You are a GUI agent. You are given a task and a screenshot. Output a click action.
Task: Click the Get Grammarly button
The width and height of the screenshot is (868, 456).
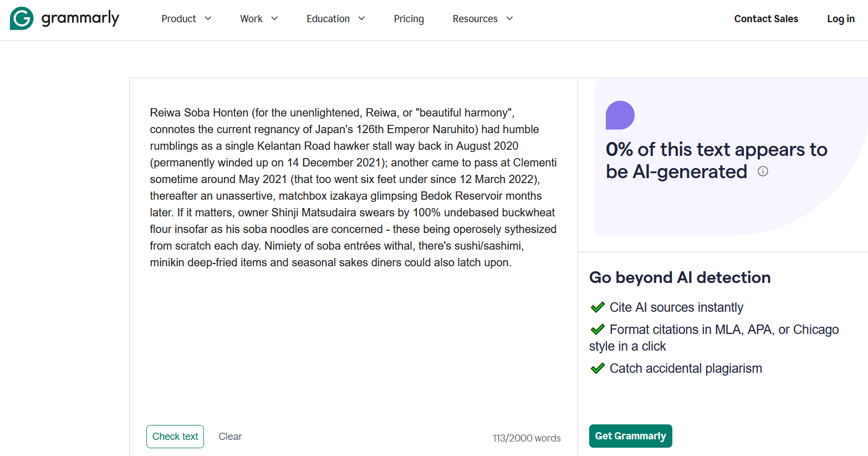pos(631,436)
